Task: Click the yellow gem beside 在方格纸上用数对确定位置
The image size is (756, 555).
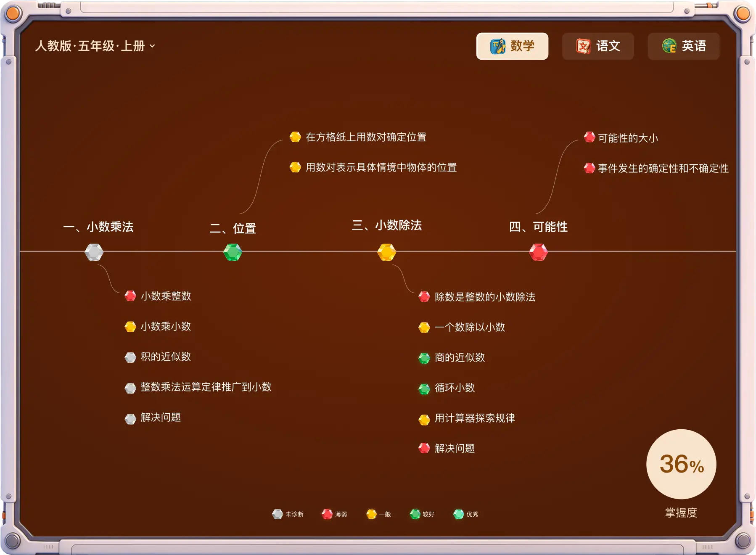Action: coord(295,137)
